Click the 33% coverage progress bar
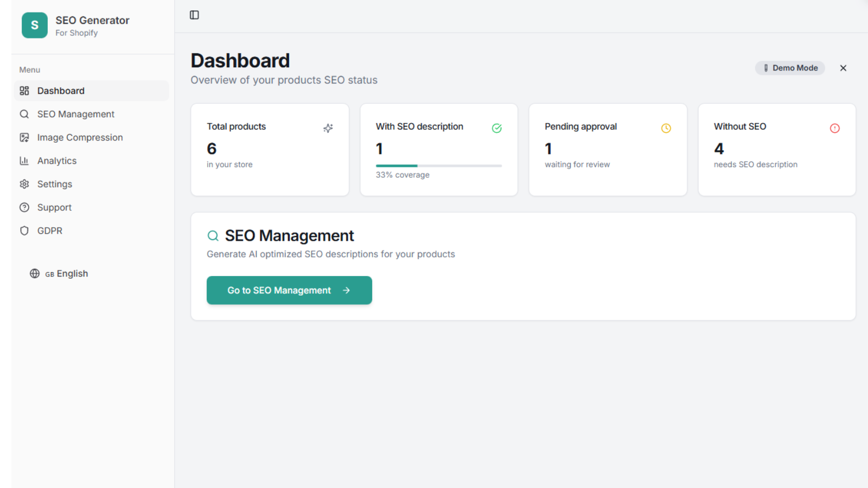Screen dimensions: 868x488 click(x=438, y=166)
